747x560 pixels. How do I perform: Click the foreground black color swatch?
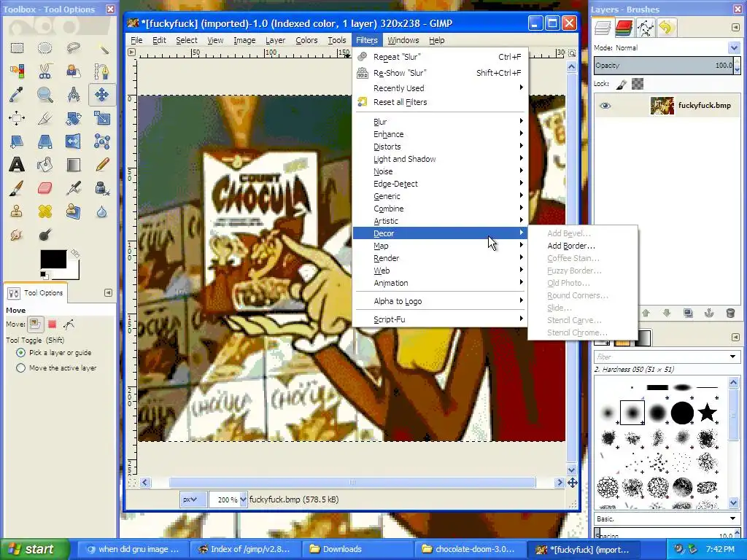53,260
